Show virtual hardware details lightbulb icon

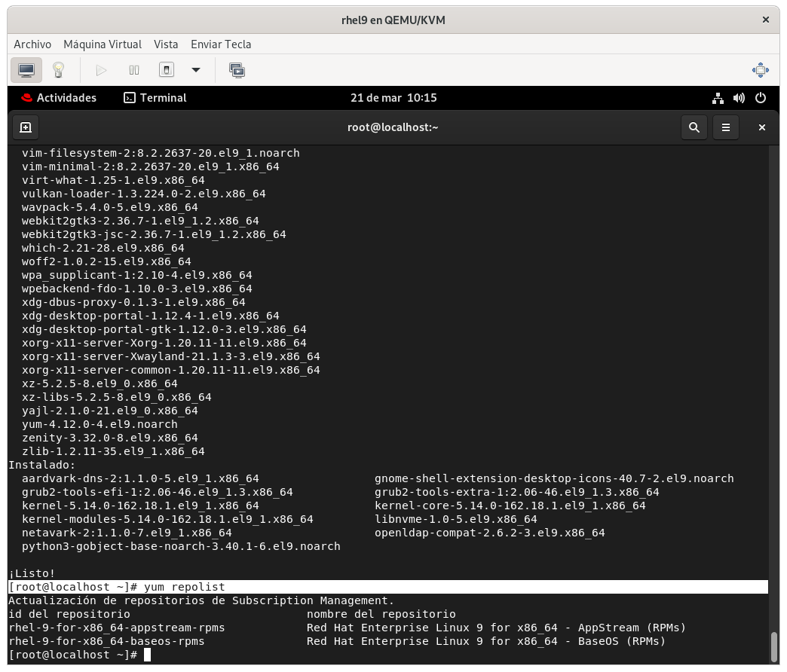[58, 70]
